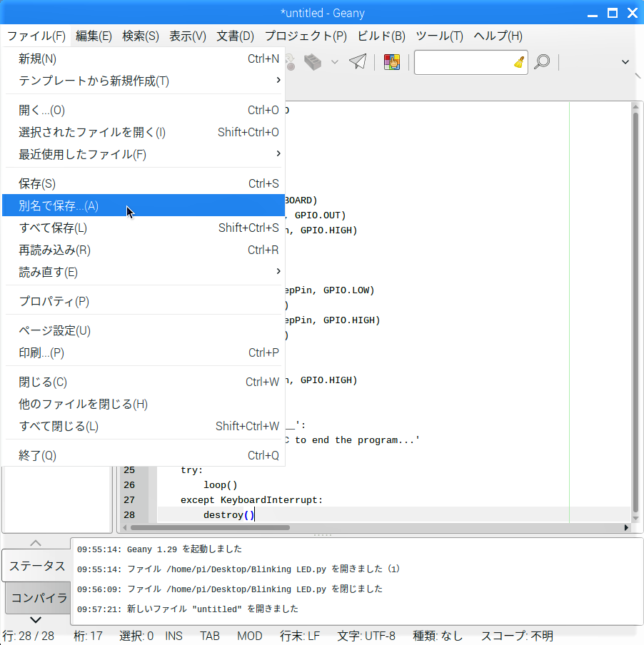The width and height of the screenshot is (644, 645).
Task: Expand 最近使用したファイル(F) submenu
Action: point(144,155)
